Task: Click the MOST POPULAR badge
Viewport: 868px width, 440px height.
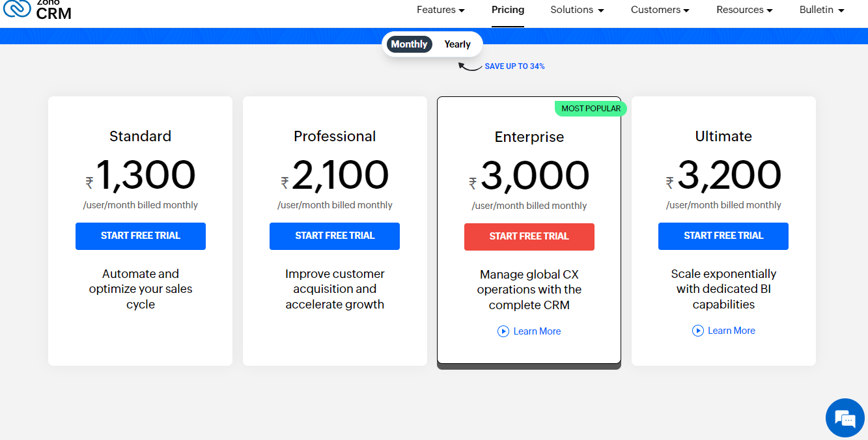Action: click(591, 108)
